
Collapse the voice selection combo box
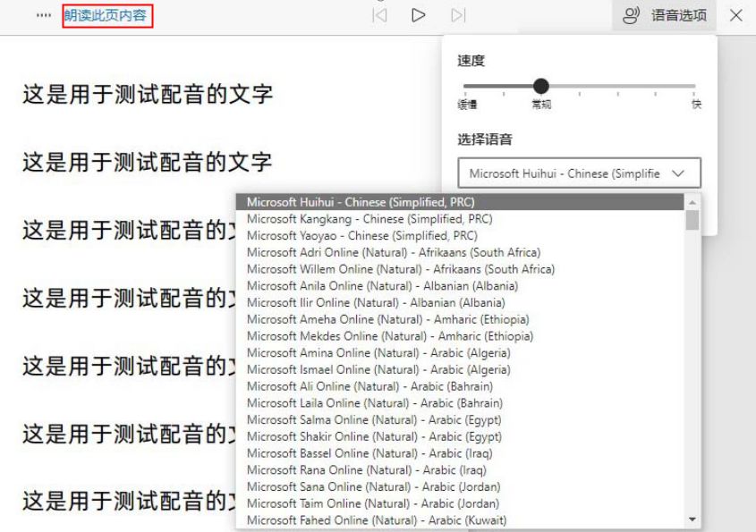(x=579, y=173)
